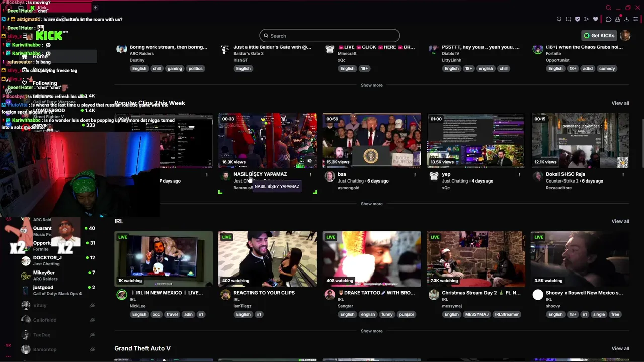This screenshot has width=644, height=362.
Task: Click xQc avatar beside yep clip
Action: [x=434, y=176]
